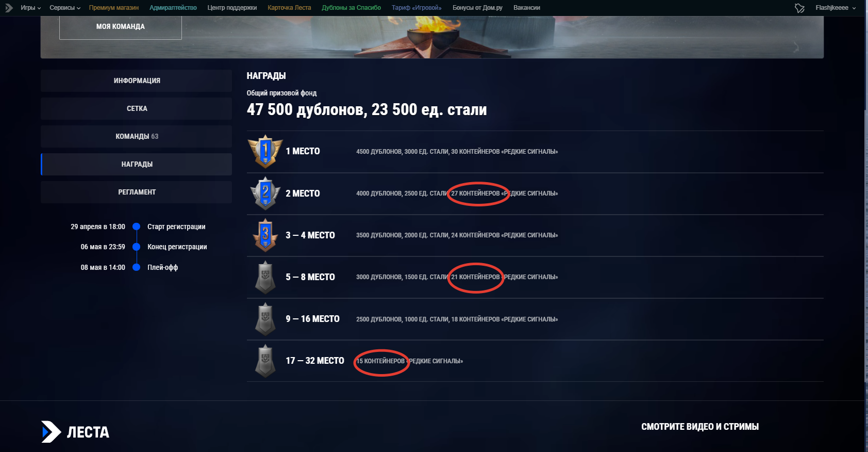Screen dimensions: 868x452
Task: Open the Премиум магазин link
Action: pos(114,8)
